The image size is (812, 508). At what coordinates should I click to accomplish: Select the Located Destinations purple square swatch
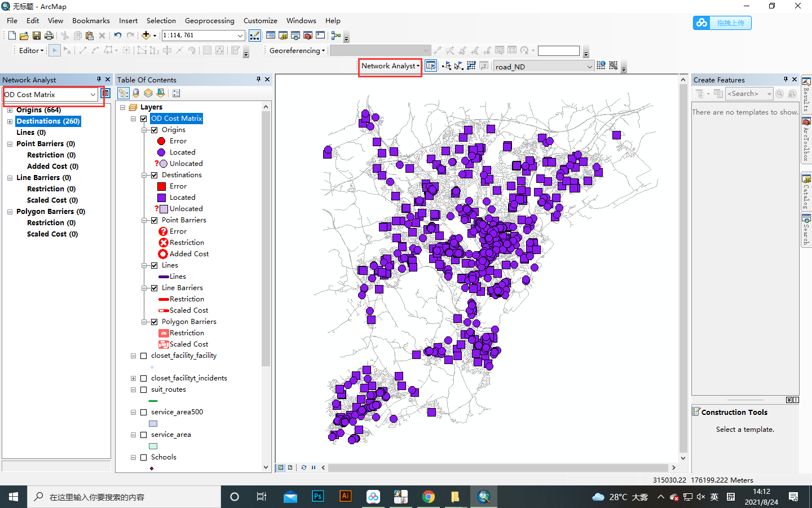pyautogui.click(x=162, y=197)
